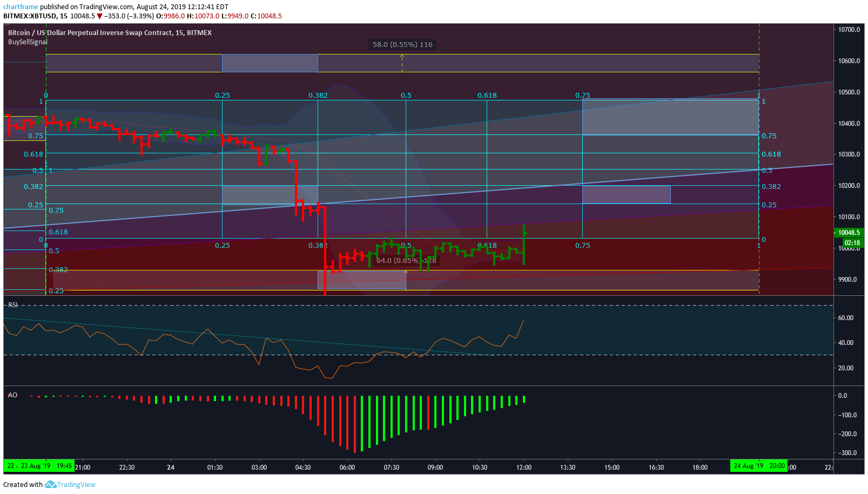
Task: Select the RSI pane label
Action: coord(13,305)
